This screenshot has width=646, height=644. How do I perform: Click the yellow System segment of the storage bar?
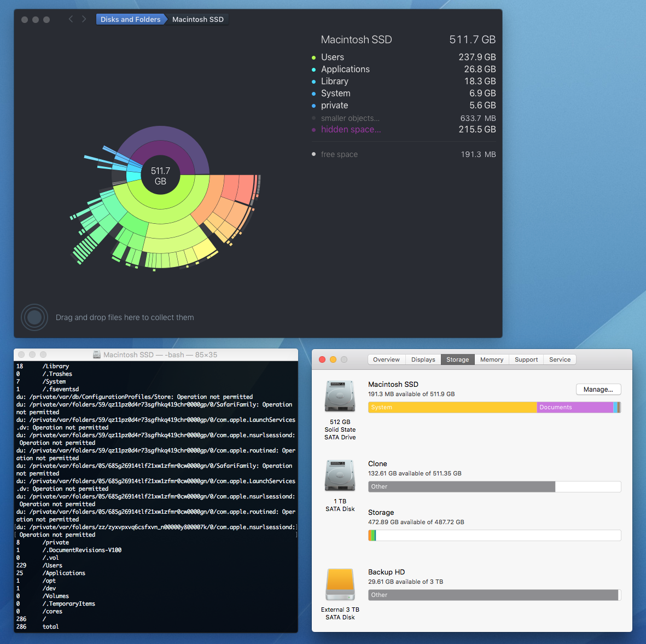tap(452, 407)
